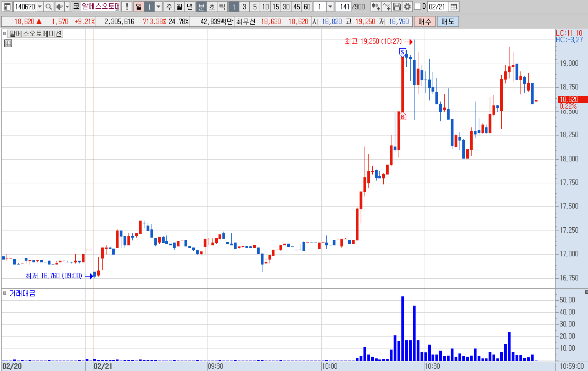Toggle the D checkbox near the date field
Image resolution: width=588 pixels, height=371 pixels.
[x=417, y=7]
